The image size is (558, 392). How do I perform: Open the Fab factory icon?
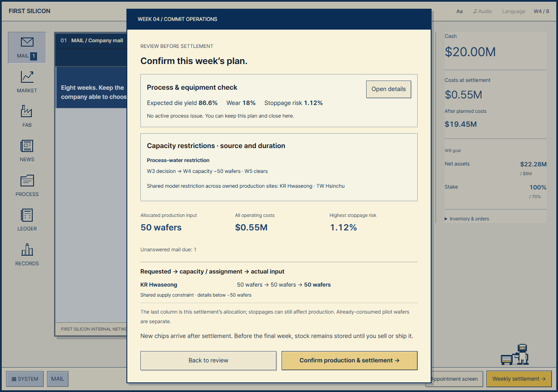click(x=27, y=112)
